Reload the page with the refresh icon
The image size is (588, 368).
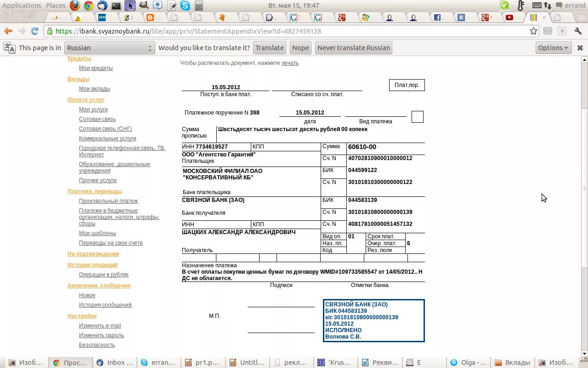point(34,31)
